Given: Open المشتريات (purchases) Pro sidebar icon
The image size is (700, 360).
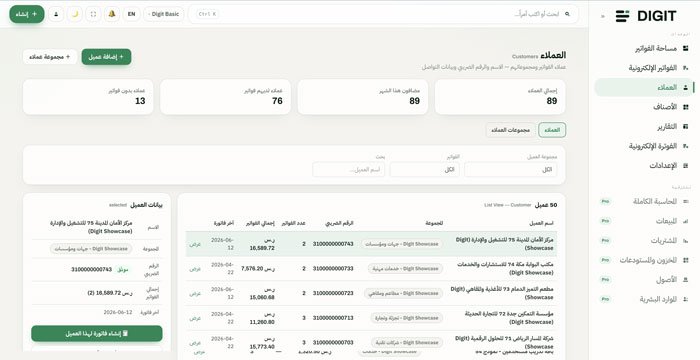Looking at the screenshot, I should point(686,241).
